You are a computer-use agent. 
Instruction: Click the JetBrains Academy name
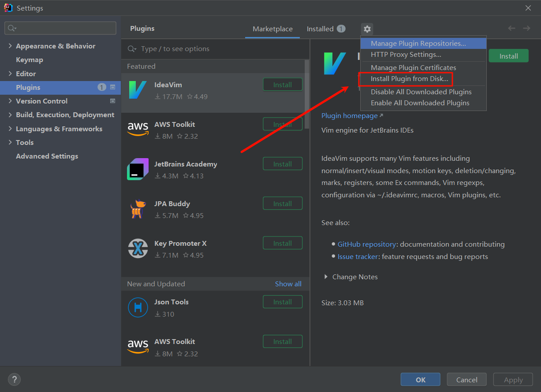click(186, 164)
